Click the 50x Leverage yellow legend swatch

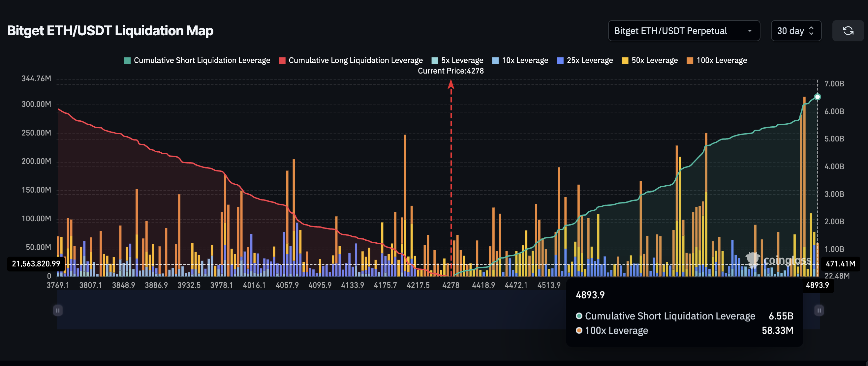coord(625,61)
